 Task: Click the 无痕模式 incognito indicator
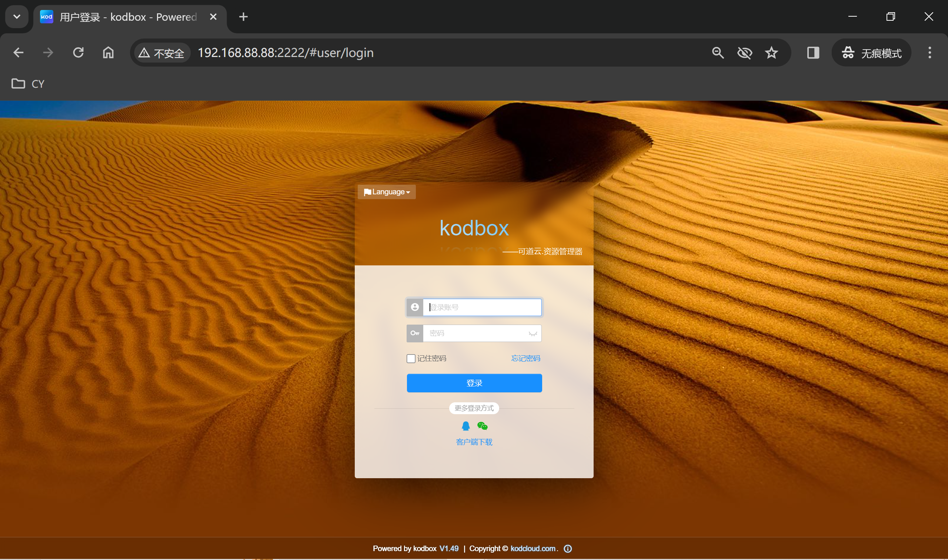871,53
